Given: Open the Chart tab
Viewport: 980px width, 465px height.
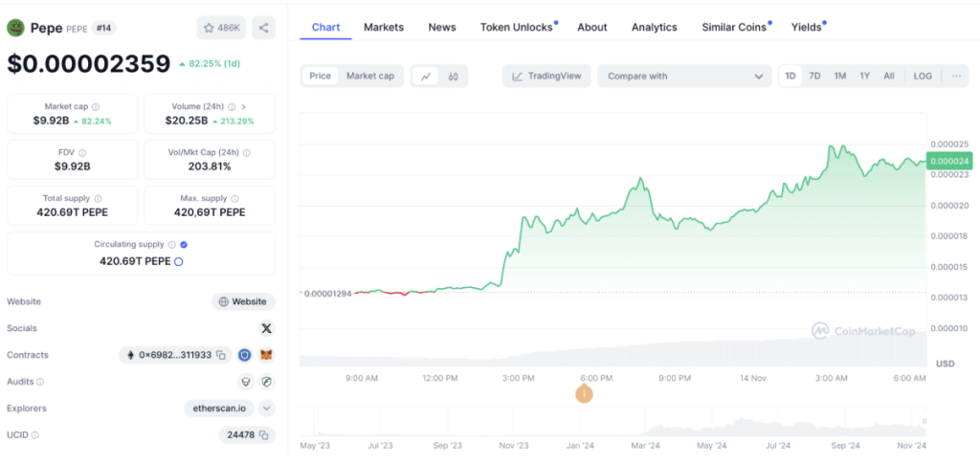Looking at the screenshot, I should [325, 28].
